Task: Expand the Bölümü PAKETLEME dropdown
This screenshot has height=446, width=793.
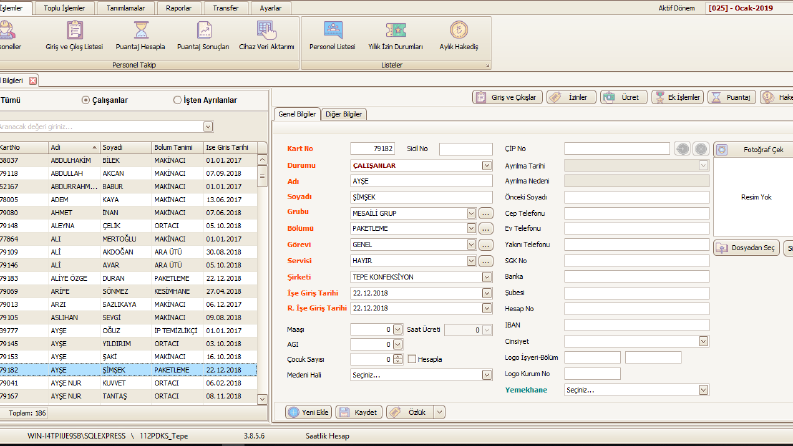Action: pos(471,229)
